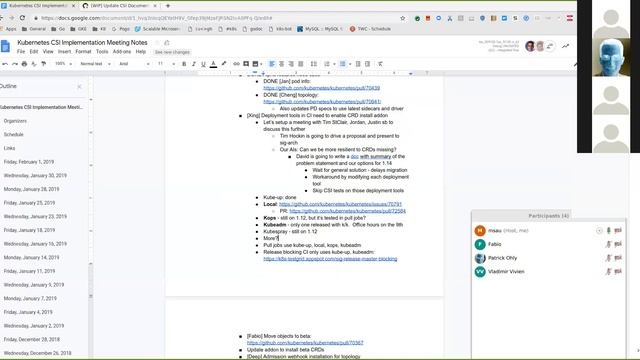Open the 'doc with summary' link

[371, 156]
